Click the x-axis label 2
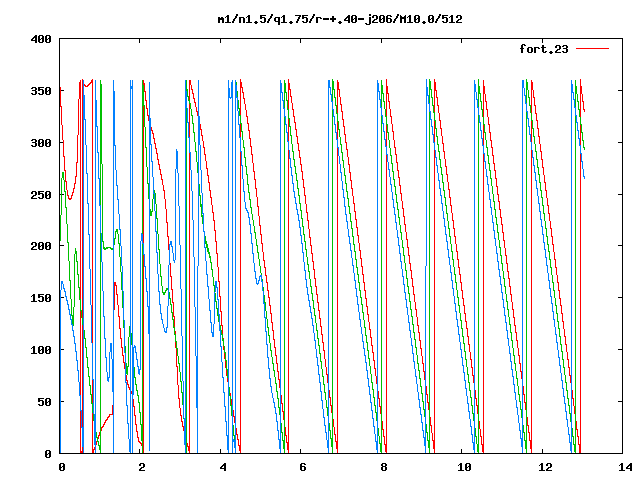The width and height of the screenshot is (640, 480). (x=142, y=467)
